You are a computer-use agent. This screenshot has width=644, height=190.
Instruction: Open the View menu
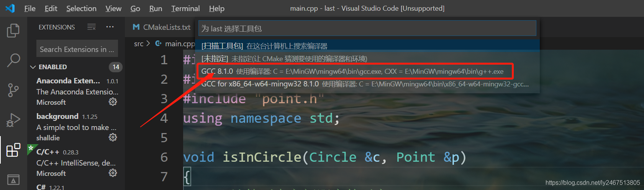click(113, 8)
